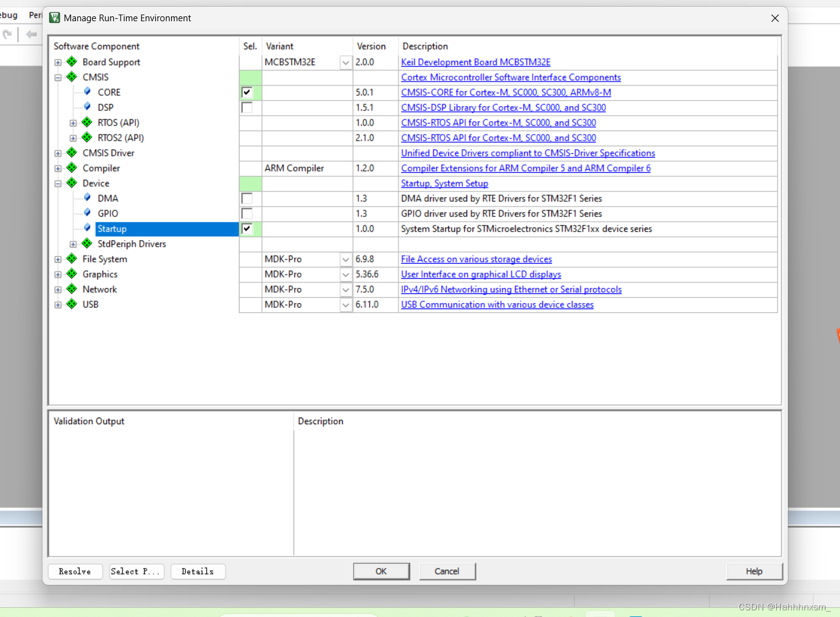Click the Keil app icon in title bar

click(55, 18)
